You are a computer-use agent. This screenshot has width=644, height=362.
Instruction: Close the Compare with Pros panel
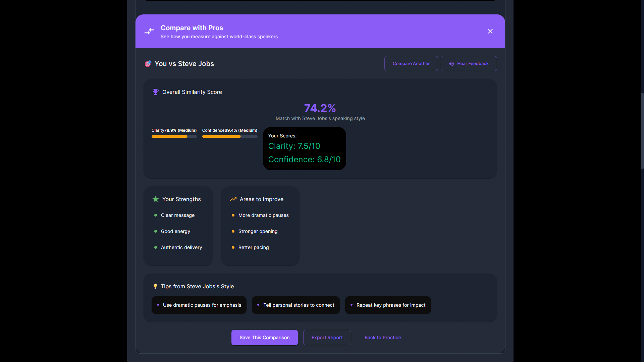[490, 31]
